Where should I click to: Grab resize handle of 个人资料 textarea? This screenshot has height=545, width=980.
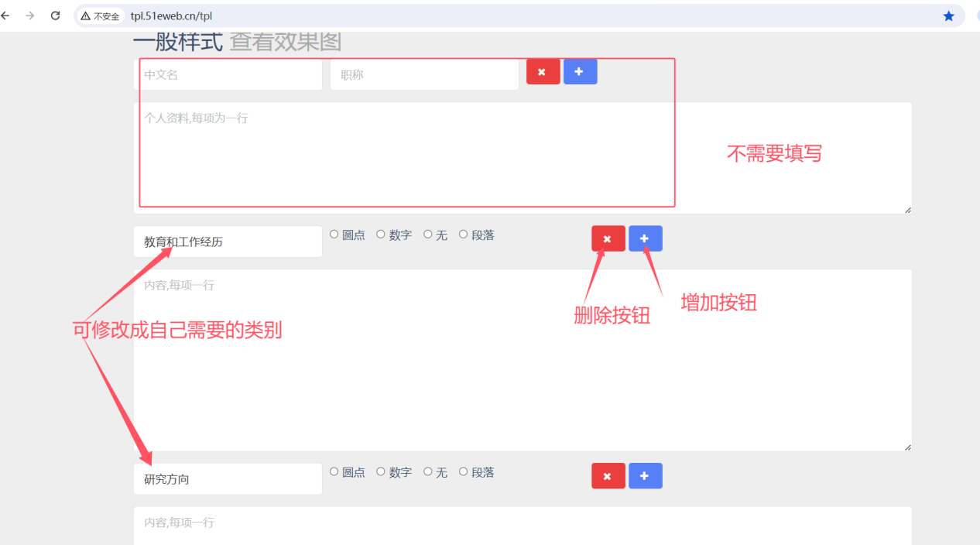point(907,210)
